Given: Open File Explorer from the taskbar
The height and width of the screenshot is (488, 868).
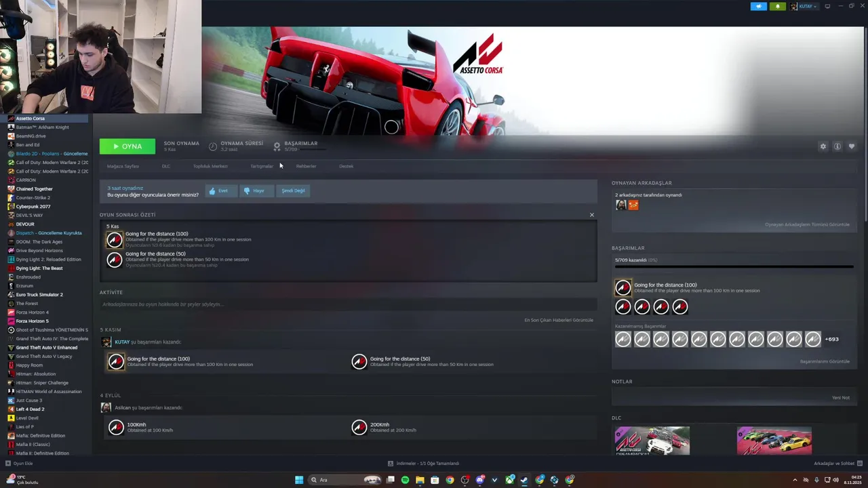Looking at the screenshot, I should (420, 480).
